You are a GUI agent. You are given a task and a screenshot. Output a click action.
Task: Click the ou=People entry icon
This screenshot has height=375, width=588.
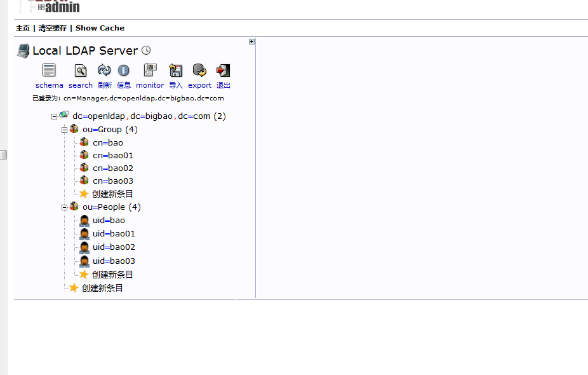coord(74,206)
